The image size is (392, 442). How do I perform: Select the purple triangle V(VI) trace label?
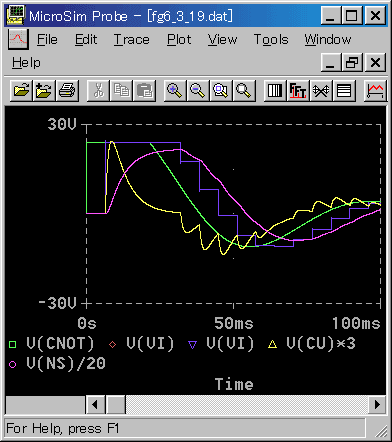pyautogui.click(x=230, y=344)
